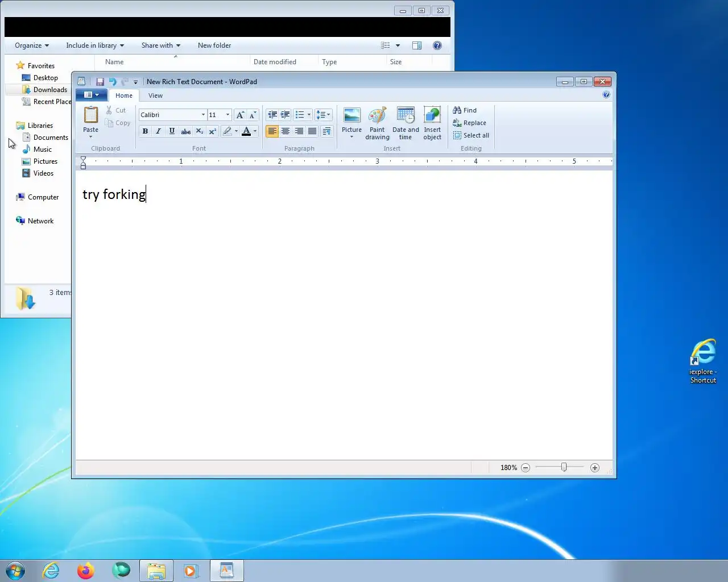Toggle Strikethrough formatting
The width and height of the screenshot is (728, 582).
pyautogui.click(x=185, y=131)
